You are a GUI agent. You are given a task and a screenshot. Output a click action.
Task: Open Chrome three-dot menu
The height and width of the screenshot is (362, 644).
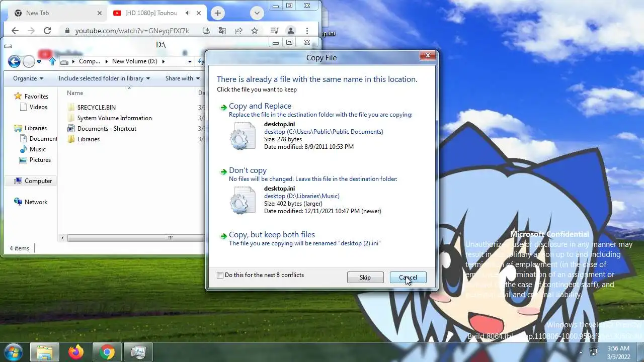tap(307, 31)
